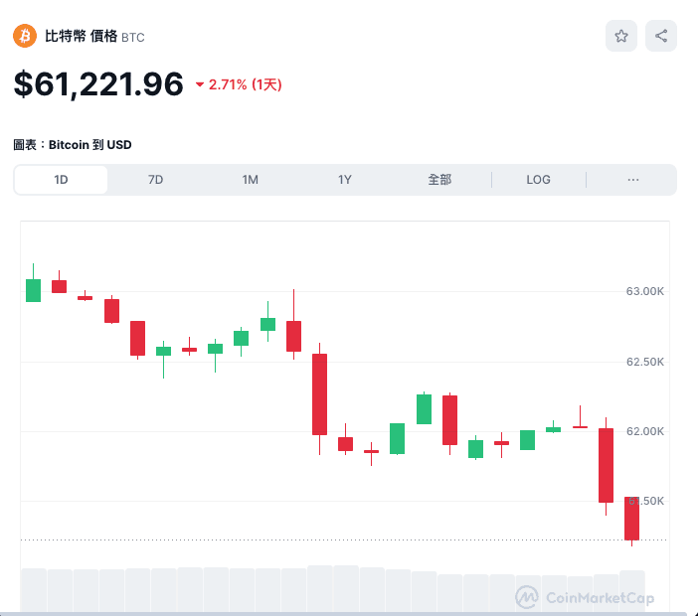Click the 63.00K price axis label

[x=644, y=292]
